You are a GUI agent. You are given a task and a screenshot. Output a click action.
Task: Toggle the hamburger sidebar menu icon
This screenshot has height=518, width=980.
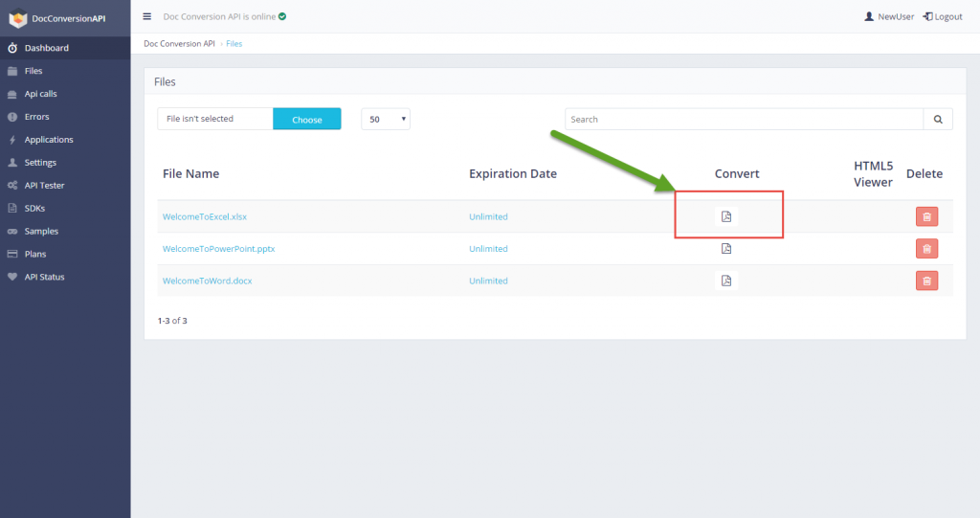[x=146, y=16]
